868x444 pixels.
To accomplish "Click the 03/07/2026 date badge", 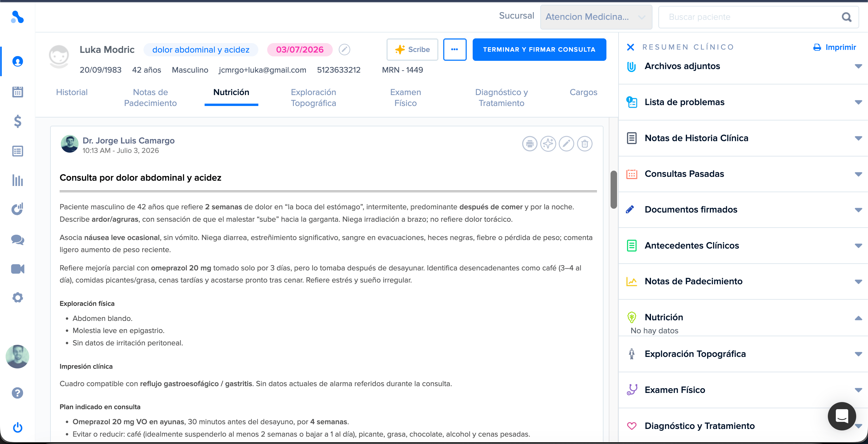I will 300,50.
